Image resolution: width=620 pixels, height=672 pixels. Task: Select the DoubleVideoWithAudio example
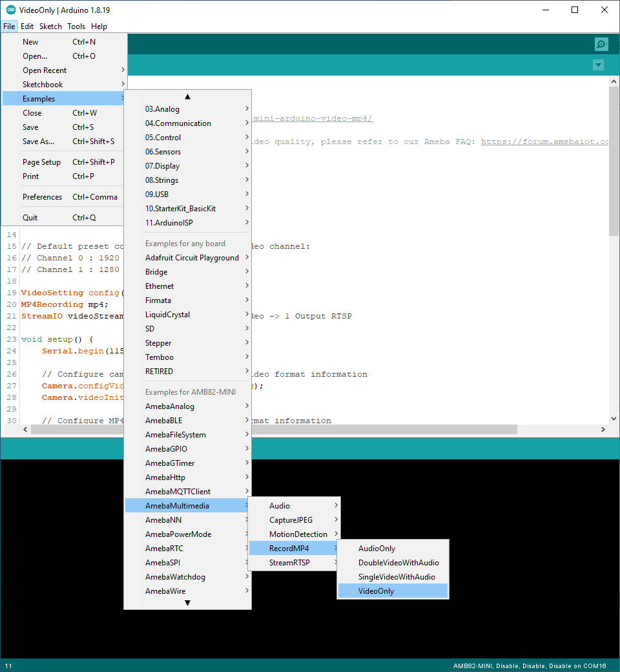tap(398, 563)
